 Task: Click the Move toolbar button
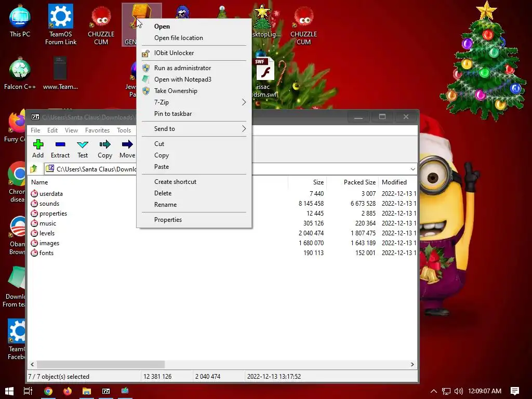127,149
